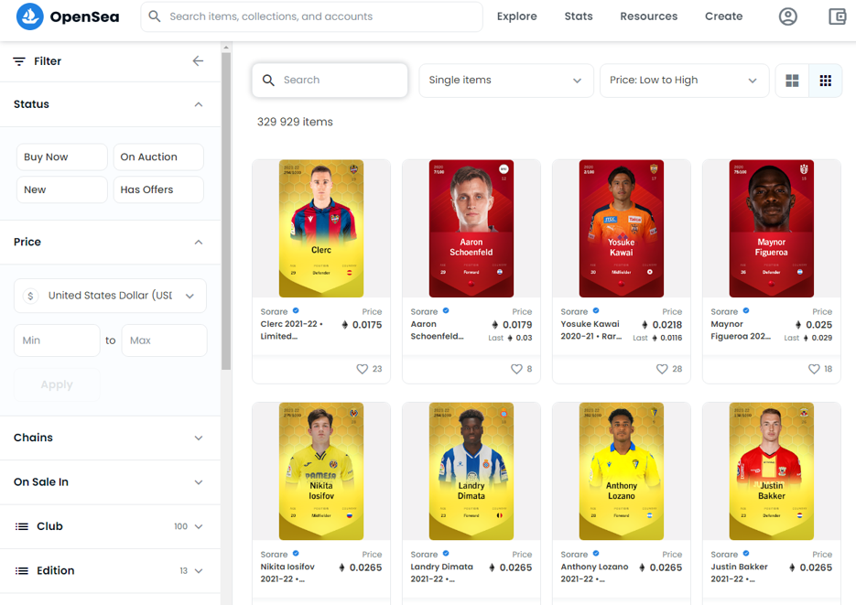This screenshot has height=616, width=856.
Task: Open the Aaron Schoenfeld card image
Action: tap(471, 229)
